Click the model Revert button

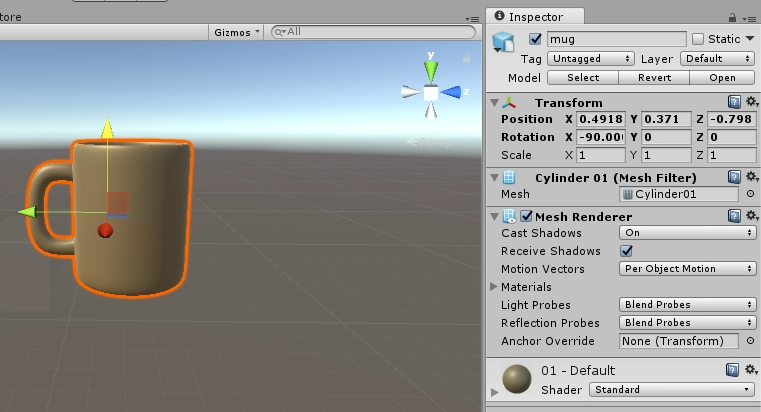(x=654, y=78)
